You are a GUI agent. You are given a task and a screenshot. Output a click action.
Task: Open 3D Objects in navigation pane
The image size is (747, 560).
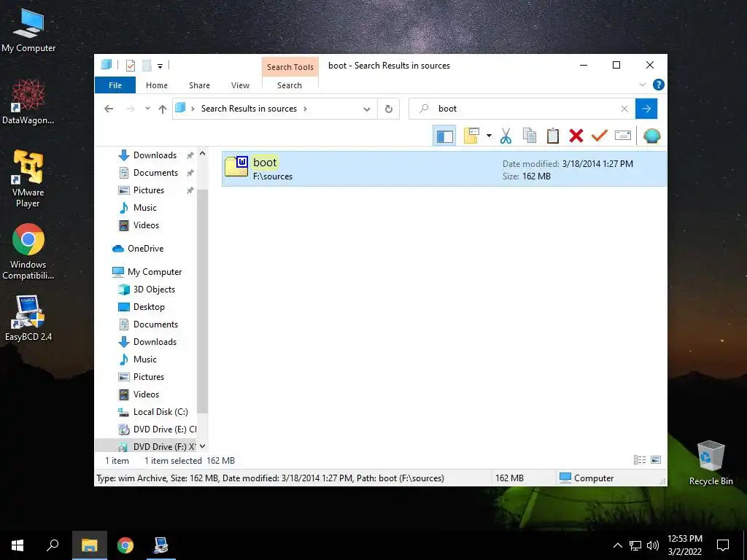point(154,289)
